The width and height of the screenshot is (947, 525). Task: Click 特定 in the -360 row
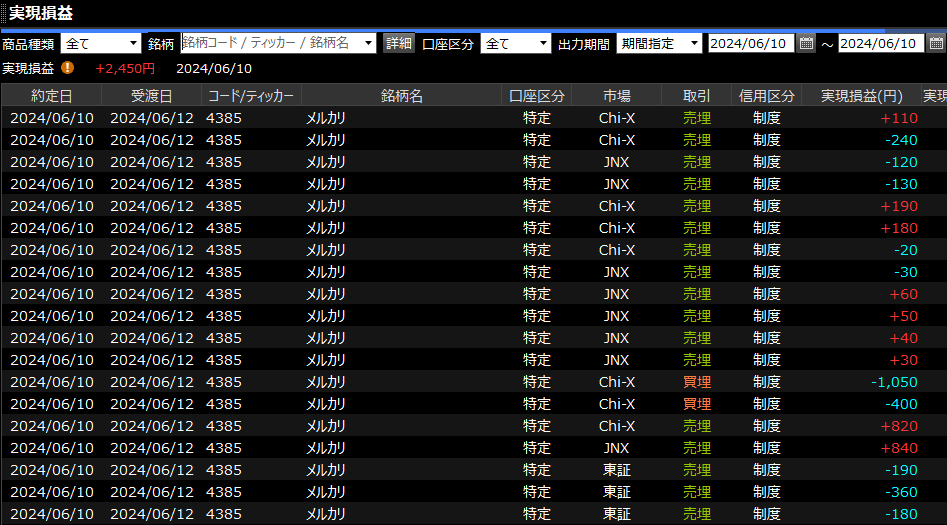[x=536, y=492]
